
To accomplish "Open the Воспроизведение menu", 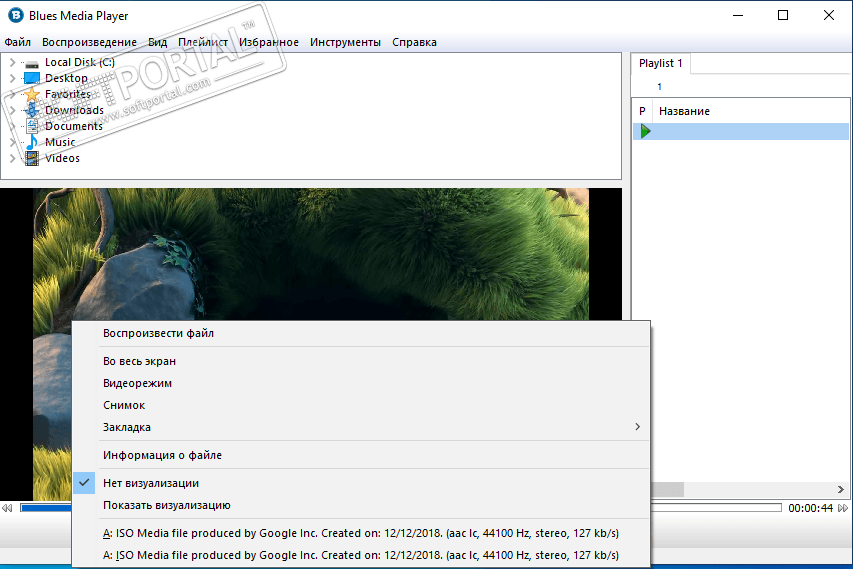I will [89, 42].
